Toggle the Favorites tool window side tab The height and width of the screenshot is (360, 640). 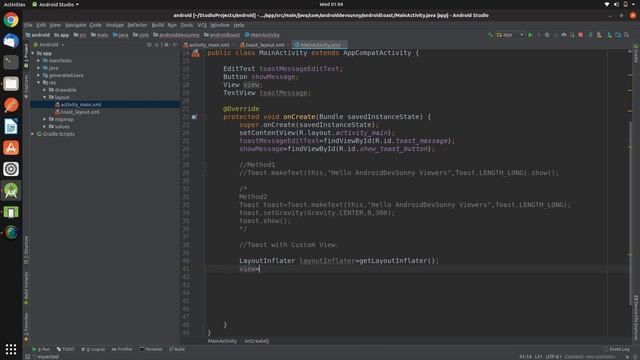[27, 326]
